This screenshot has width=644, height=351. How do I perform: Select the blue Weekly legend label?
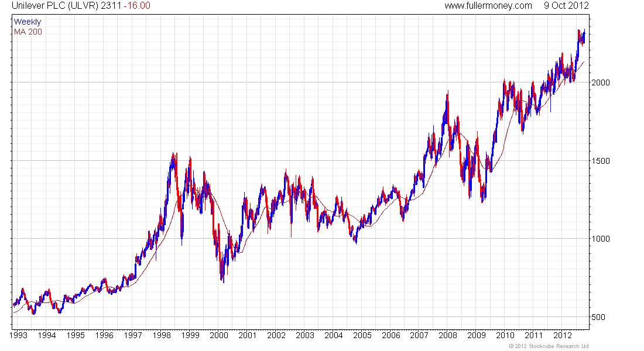[28, 22]
